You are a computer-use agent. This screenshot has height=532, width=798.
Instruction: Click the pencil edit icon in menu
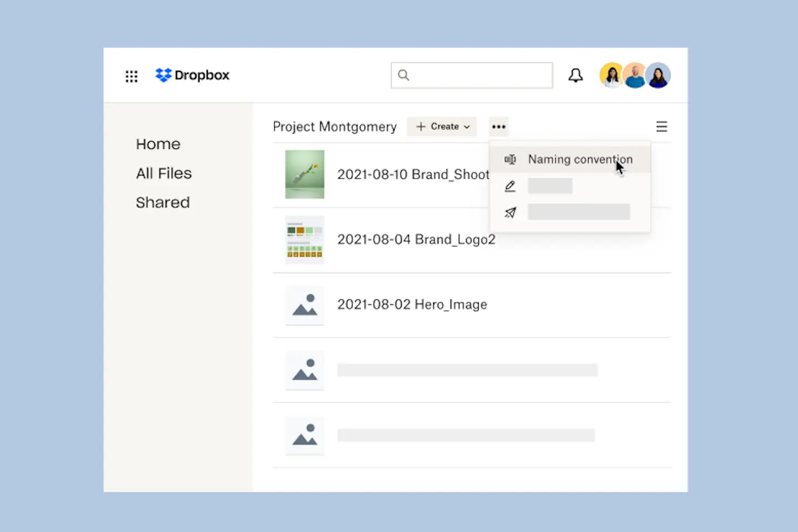pos(510,186)
